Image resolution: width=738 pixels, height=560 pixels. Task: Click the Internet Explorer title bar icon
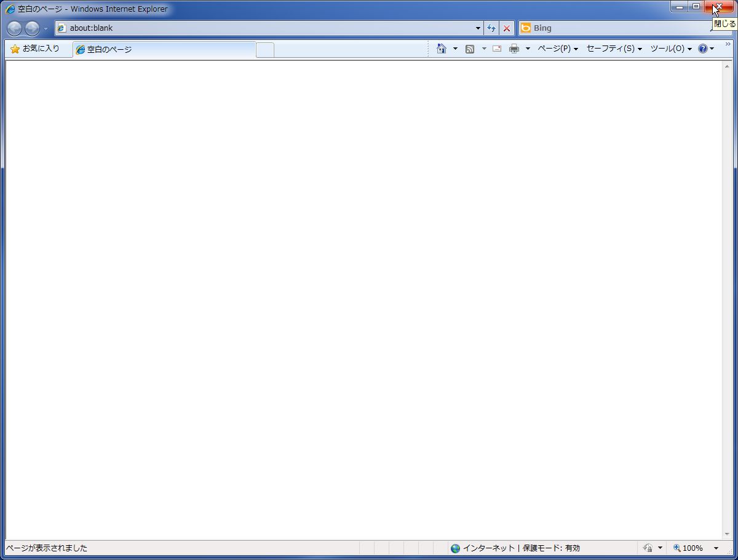(10, 9)
